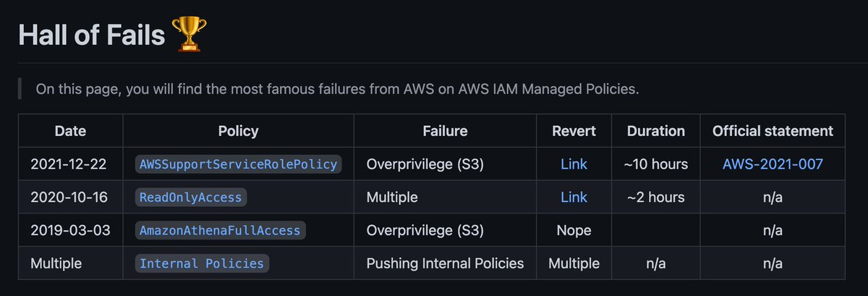This screenshot has width=868, height=296.
Task: Follow the Revert Link for 2021-12-22
Action: (x=574, y=164)
